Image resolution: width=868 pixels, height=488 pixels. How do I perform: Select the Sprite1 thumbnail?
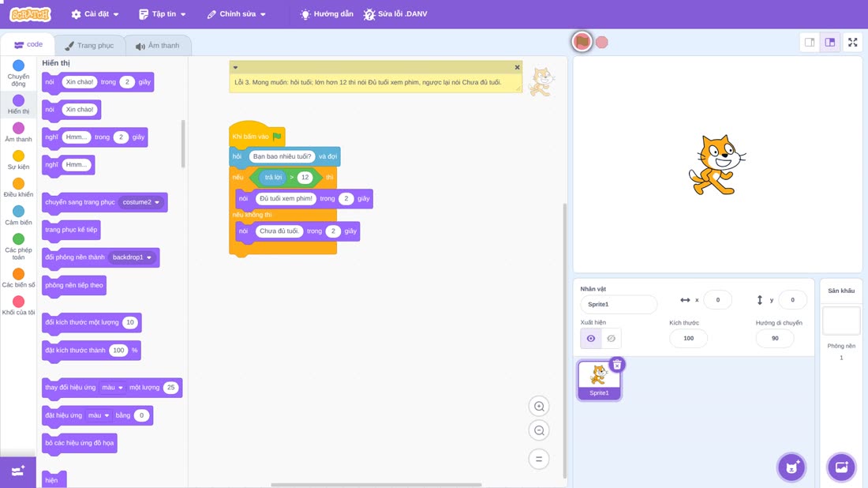coord(598,380)
